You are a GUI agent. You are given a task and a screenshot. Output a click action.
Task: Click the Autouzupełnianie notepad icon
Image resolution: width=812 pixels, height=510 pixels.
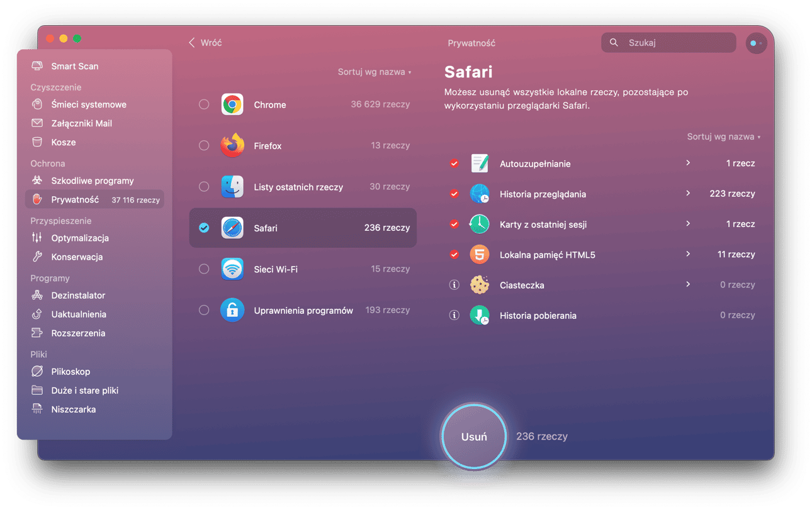[480, 164]
